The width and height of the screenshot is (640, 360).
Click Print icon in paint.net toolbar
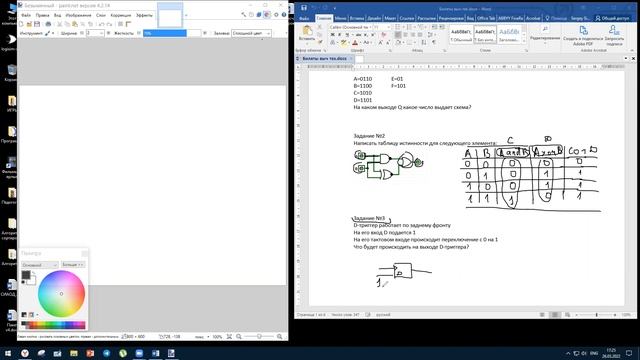(48, 24)
